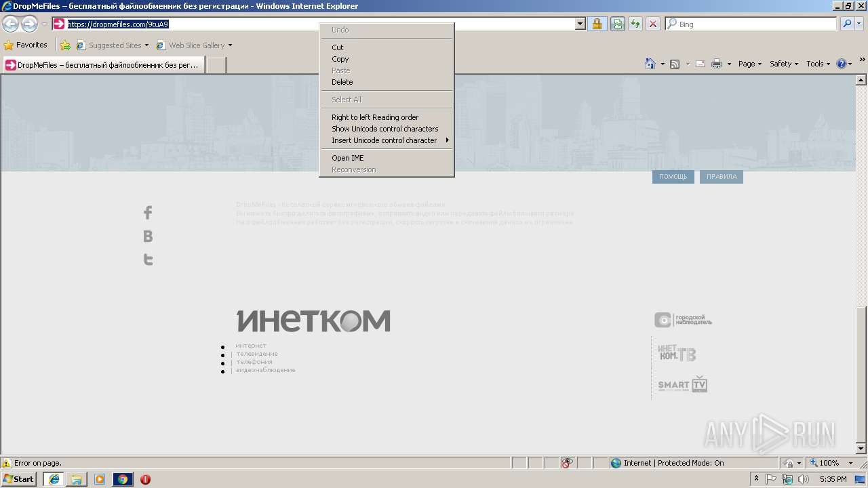Viewport: 868px width, 488px height.
Task: Follow the телевидение link
Action: pos(257,354)
